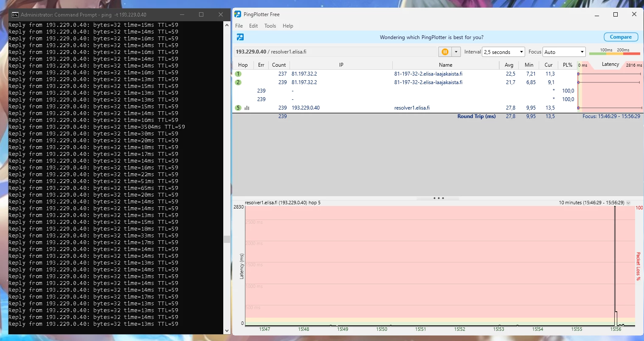Minimize the PingPlotter Free window
644x341 pixels.
click(x=597, y=14)
